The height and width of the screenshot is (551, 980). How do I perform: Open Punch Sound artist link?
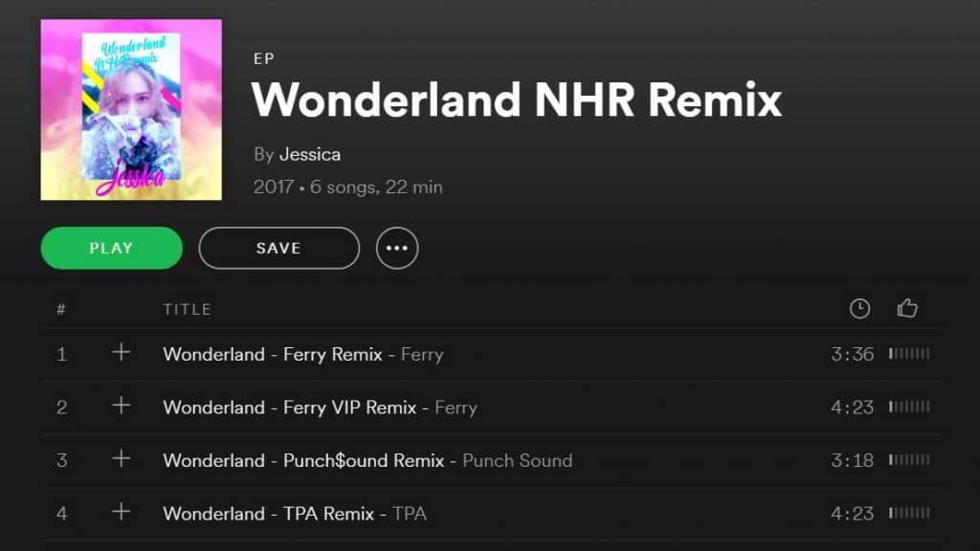tap(518, 460)
